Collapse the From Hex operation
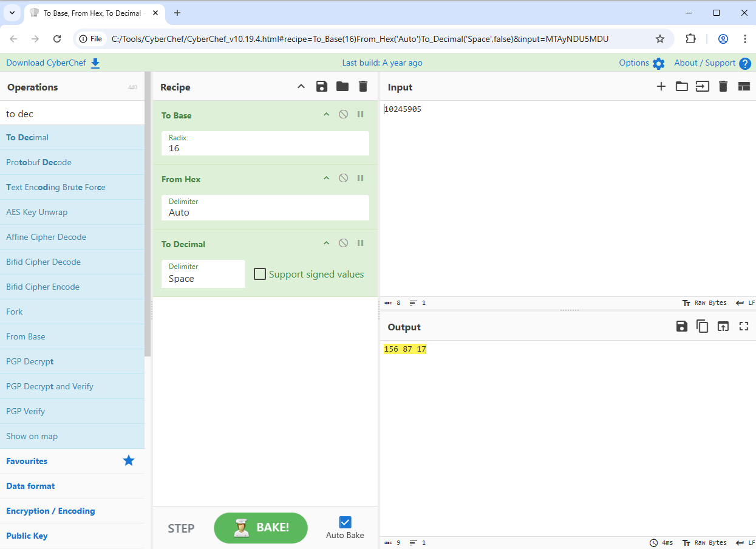Image resolution: width=756 pixels, height=549 pixels. point(326,179)
